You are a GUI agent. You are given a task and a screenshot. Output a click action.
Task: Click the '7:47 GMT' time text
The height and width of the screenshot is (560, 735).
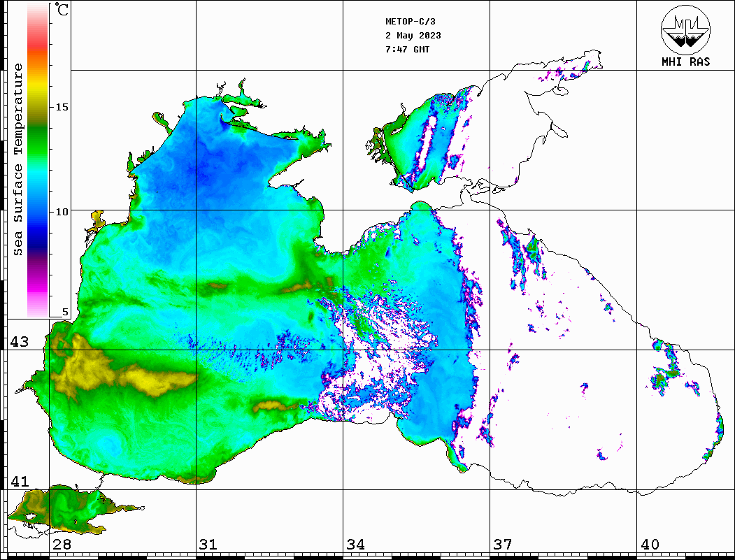coord(407,49)
